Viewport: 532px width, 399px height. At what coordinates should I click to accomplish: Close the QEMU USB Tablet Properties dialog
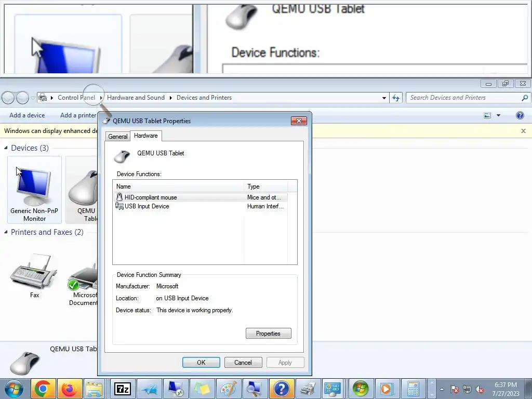(x=299, y=121)
